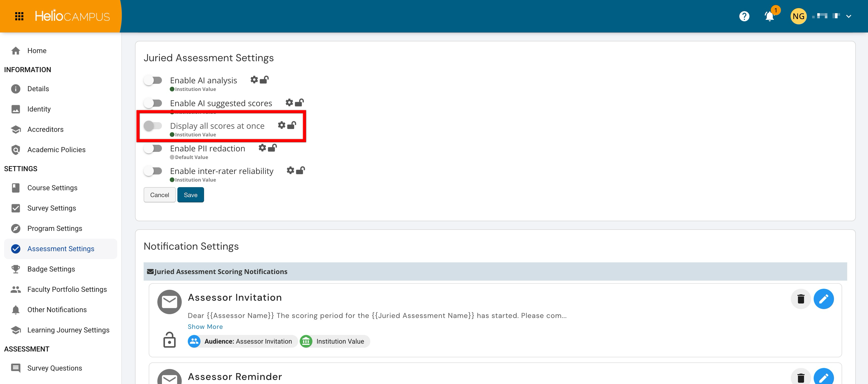Toggle Display all scores at once switch
This screenshot has width=868, height=384.
(x=153, y=126)
